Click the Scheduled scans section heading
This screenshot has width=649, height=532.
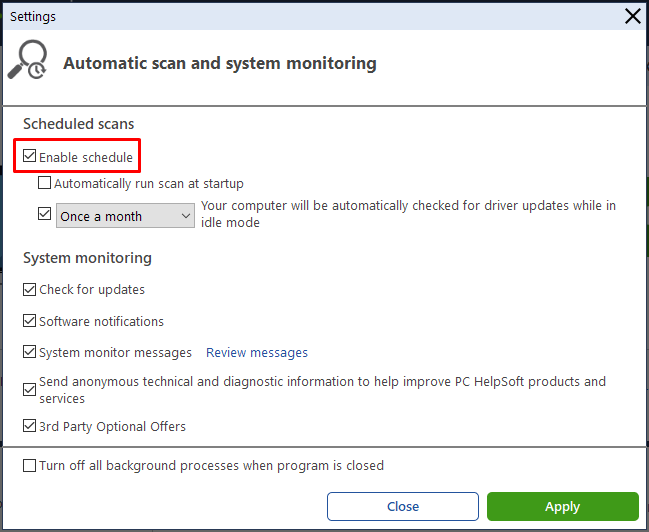pos(79,124)
